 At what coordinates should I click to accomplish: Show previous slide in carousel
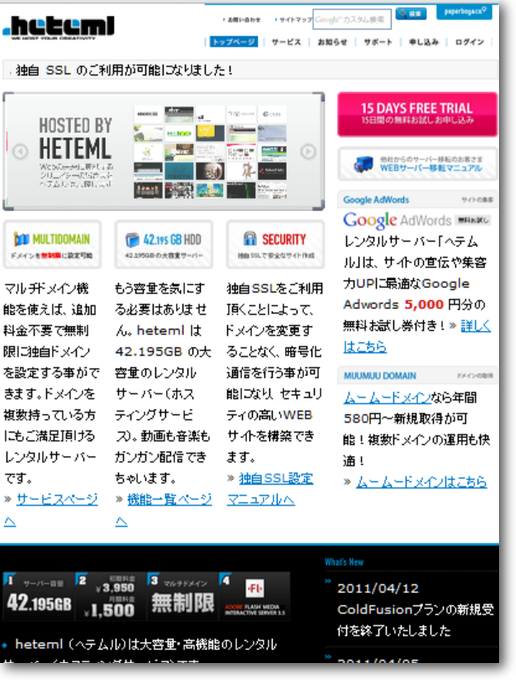click(x=20, y=151)
